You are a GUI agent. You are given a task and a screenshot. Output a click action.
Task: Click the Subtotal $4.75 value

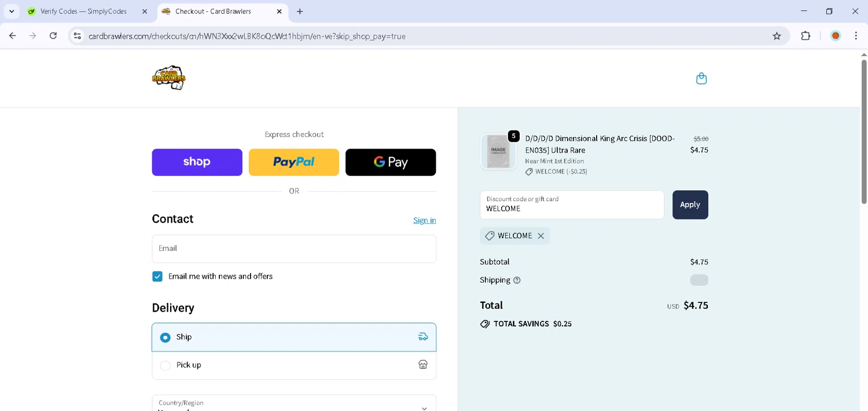(x=699, y=262)
